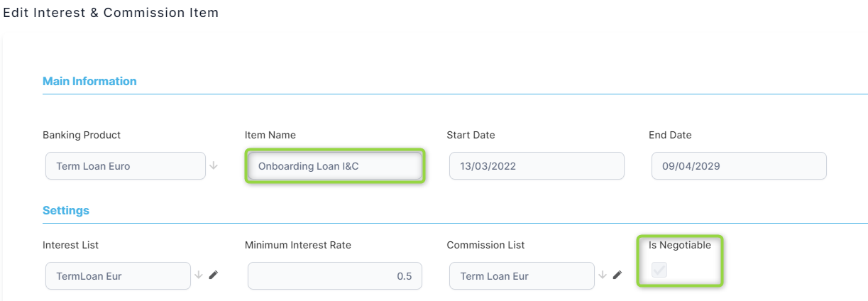Screen dimensions: 868x301
Task: Edit the Interest List with pencil icon
Action: pyautogui.click(x=214, y=275)
